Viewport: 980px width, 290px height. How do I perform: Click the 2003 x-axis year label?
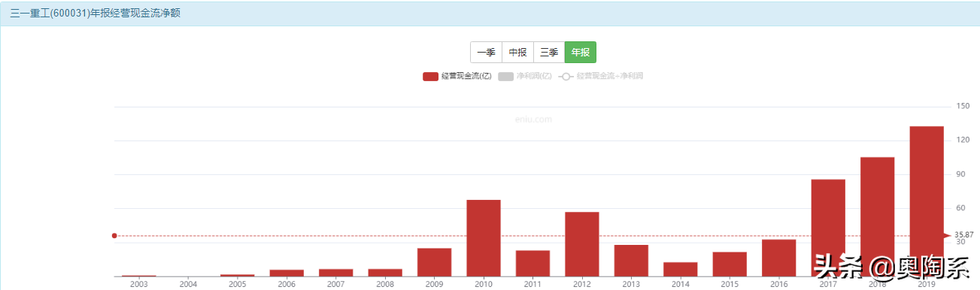pyautogui.click(x=139, y=285)
